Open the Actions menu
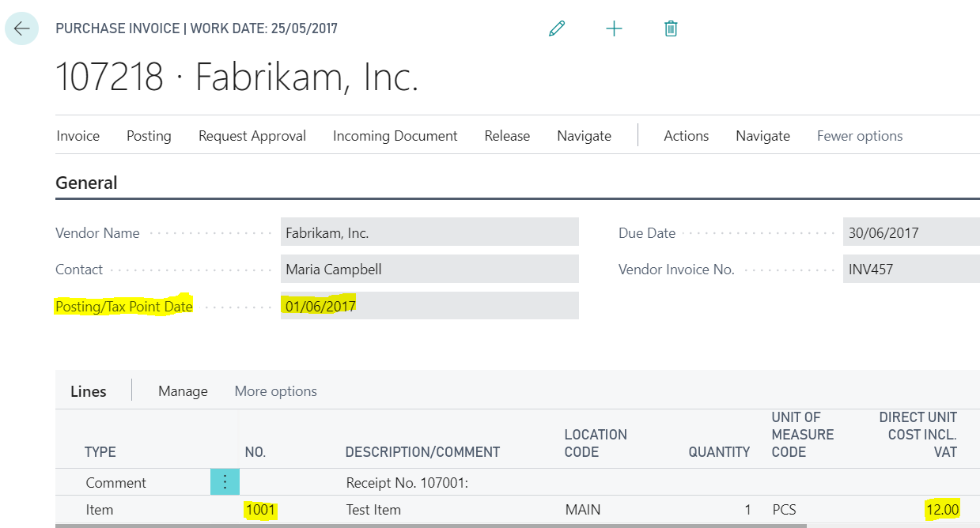Viewport: 980px width, 528px height. coord(686,136)
